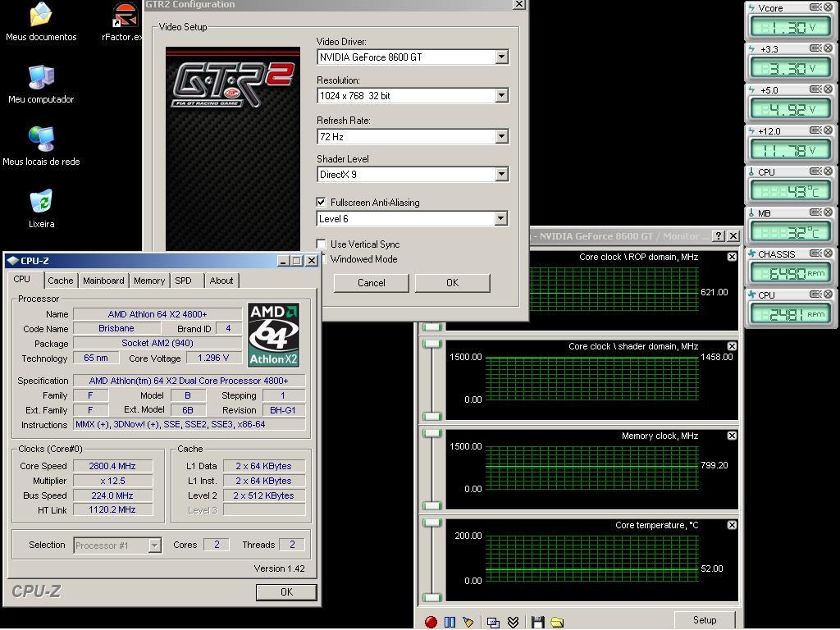840x630 pixels.
Task: Click the double down-arrow icon in monitor toolbar
Action: (x=513, y=622)
